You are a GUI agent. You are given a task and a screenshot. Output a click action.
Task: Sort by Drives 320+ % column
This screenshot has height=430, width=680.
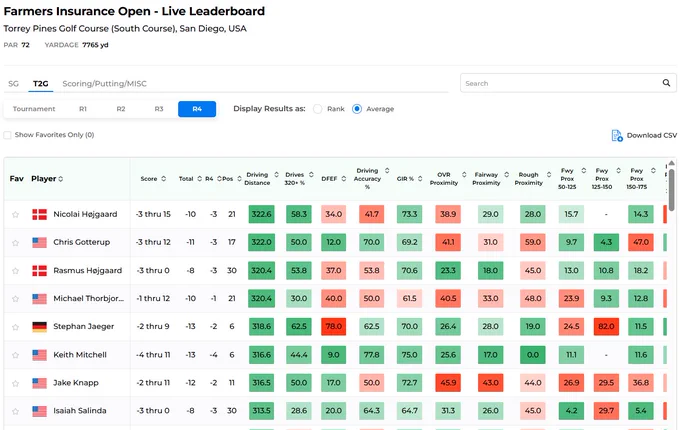[311, 175]
